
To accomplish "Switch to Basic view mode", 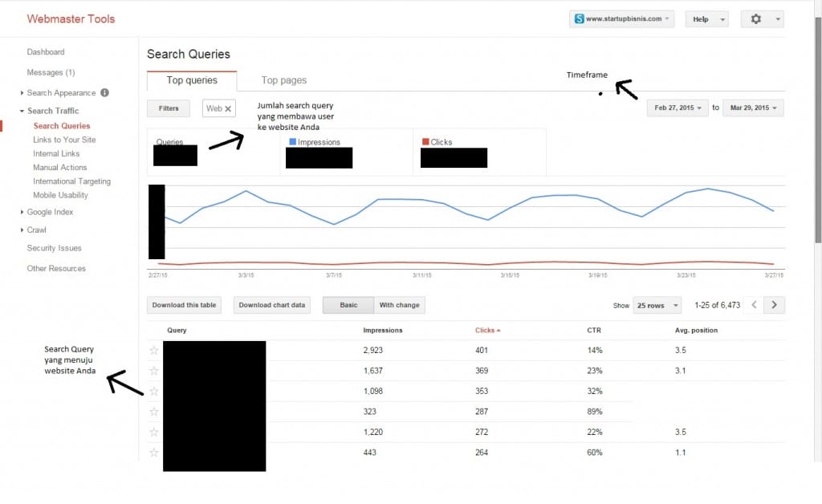I will [348, 305].
